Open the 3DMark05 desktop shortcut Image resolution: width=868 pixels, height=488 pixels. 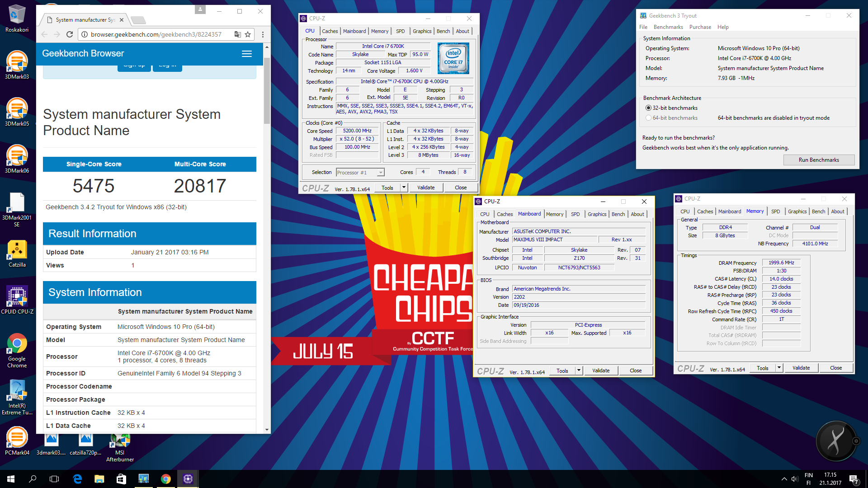tap(17, 113)
